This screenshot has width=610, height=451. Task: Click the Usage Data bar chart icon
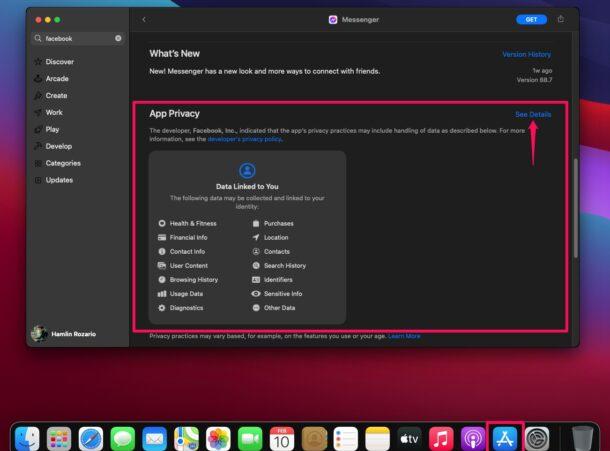click(162, 294)
